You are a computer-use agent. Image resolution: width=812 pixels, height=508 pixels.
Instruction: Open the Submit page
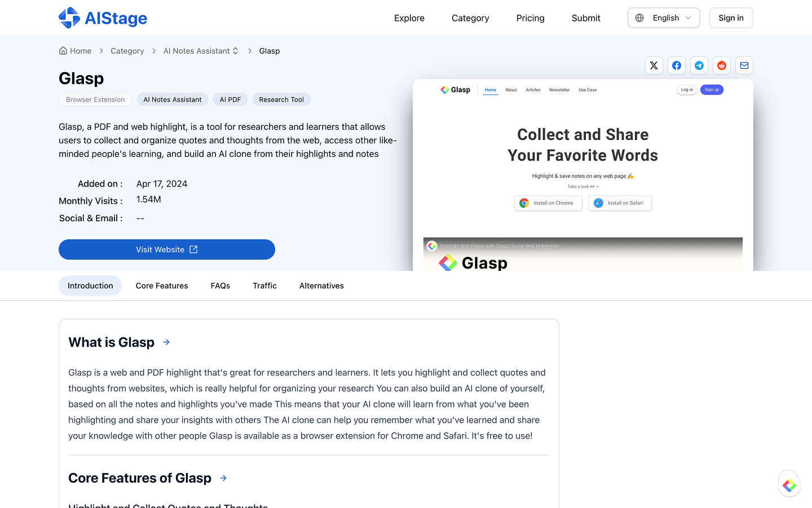pyautogui.click(x=586, y=18)
